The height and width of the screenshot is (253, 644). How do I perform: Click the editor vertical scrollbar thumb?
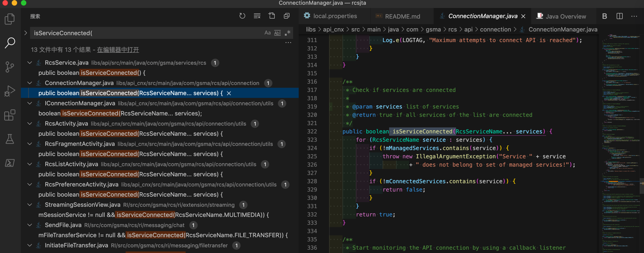642,186
